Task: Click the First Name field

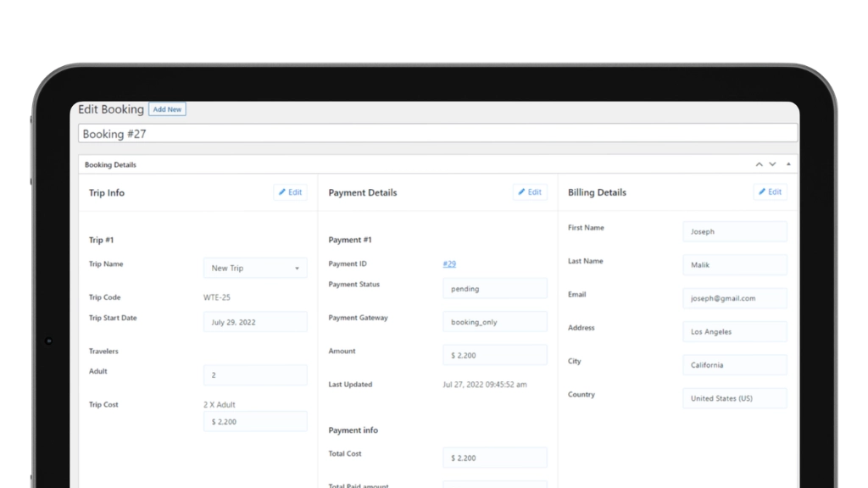Action: [734, 231]
